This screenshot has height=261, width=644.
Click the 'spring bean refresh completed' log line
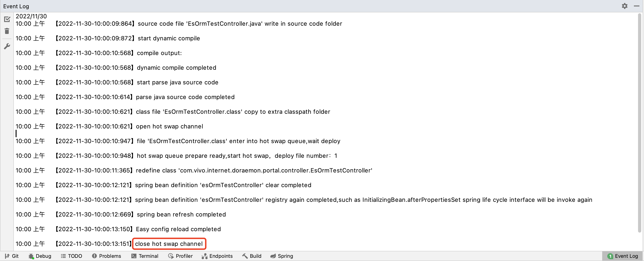[x=181, y=214]
